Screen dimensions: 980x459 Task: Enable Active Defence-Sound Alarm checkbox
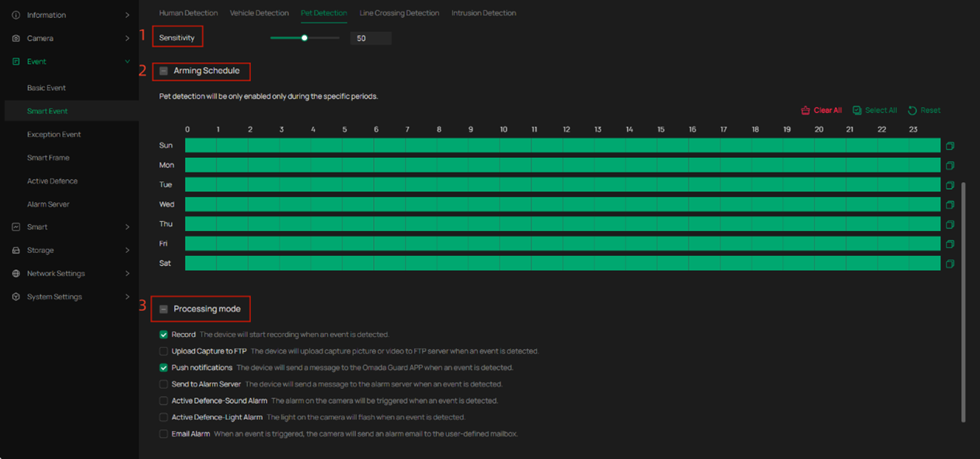(163, 401)
